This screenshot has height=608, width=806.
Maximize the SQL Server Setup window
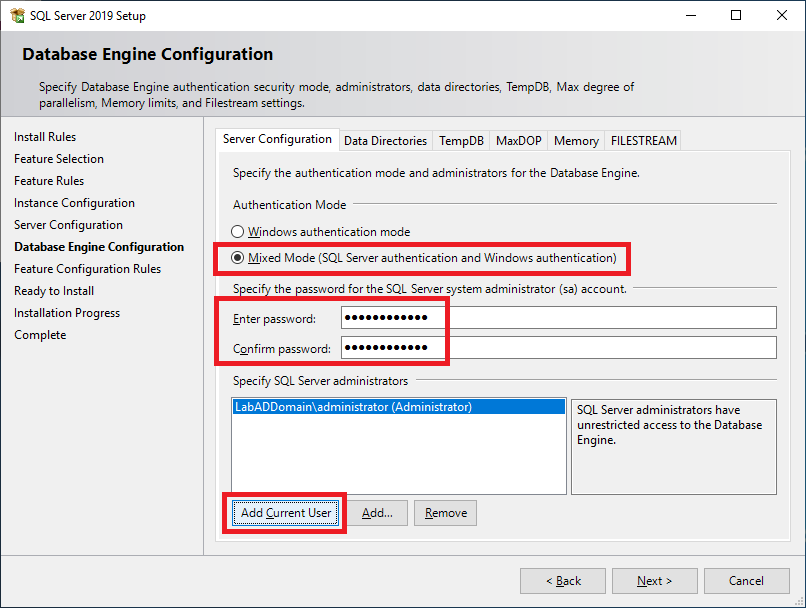736,15
